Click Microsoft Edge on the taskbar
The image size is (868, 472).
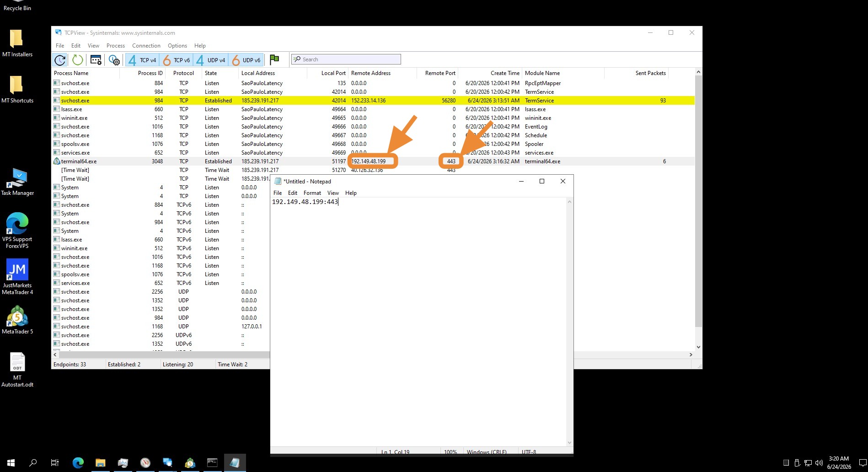[x=78, y=463]
